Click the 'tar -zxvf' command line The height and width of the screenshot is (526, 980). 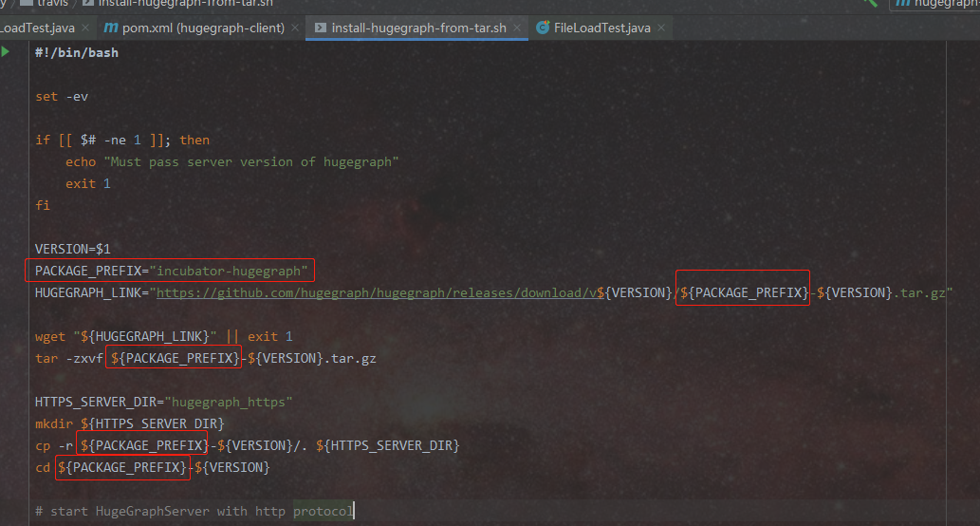(206, 358)
